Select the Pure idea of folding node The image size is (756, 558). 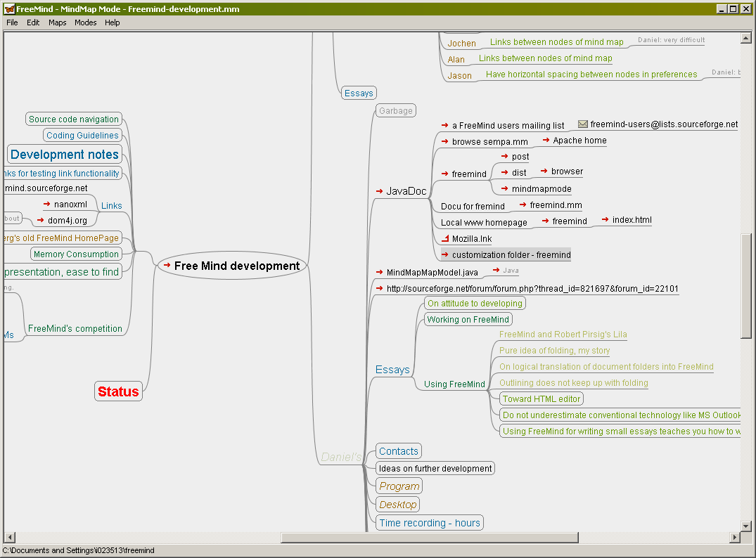554,350
